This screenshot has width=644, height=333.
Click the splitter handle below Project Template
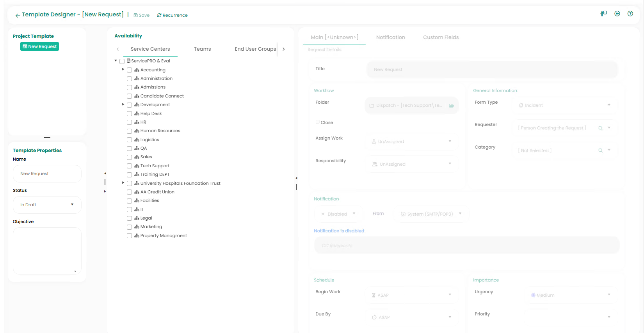(47, 138)
